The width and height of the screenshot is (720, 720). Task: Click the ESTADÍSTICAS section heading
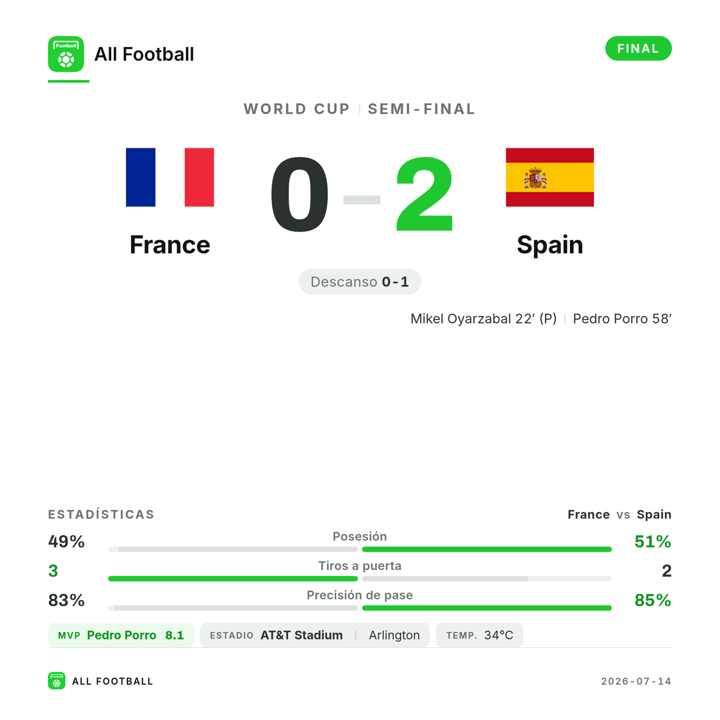(101, 514)
